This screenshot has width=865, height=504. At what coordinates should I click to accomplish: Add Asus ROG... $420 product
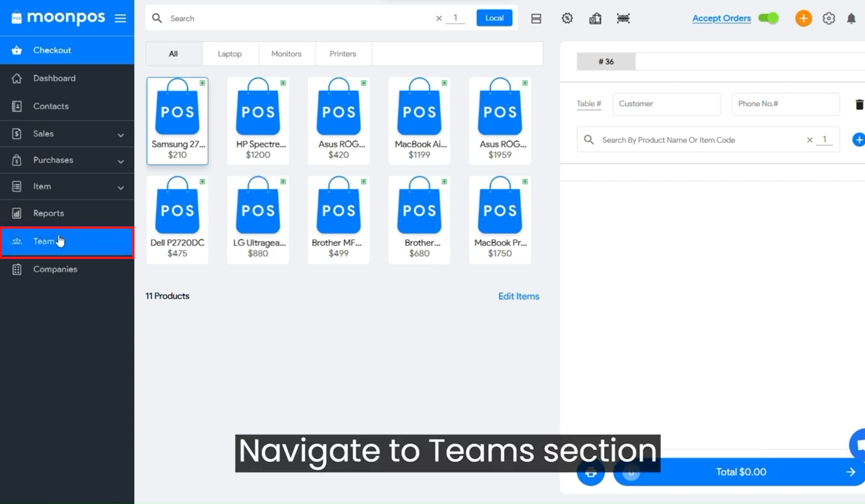coord(339,121)
